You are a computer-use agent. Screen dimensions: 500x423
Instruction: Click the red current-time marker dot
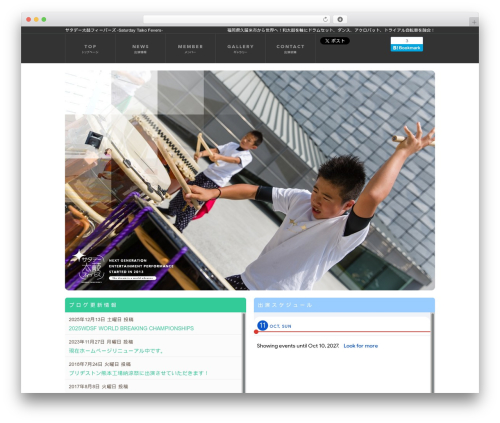click(x=256, y=332)
